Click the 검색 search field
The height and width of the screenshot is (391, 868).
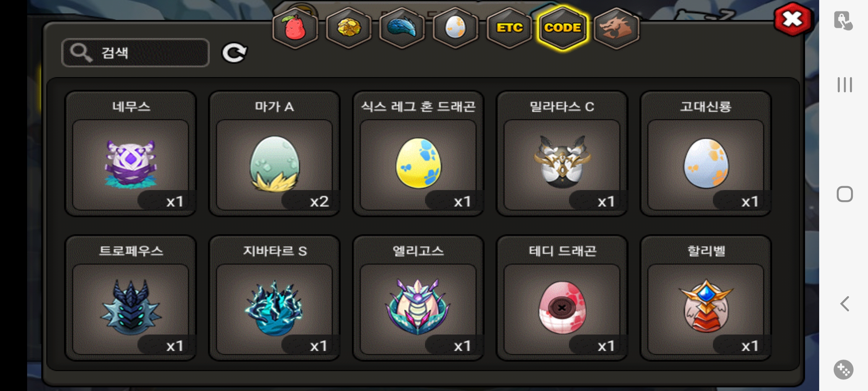tap(135, 53)
